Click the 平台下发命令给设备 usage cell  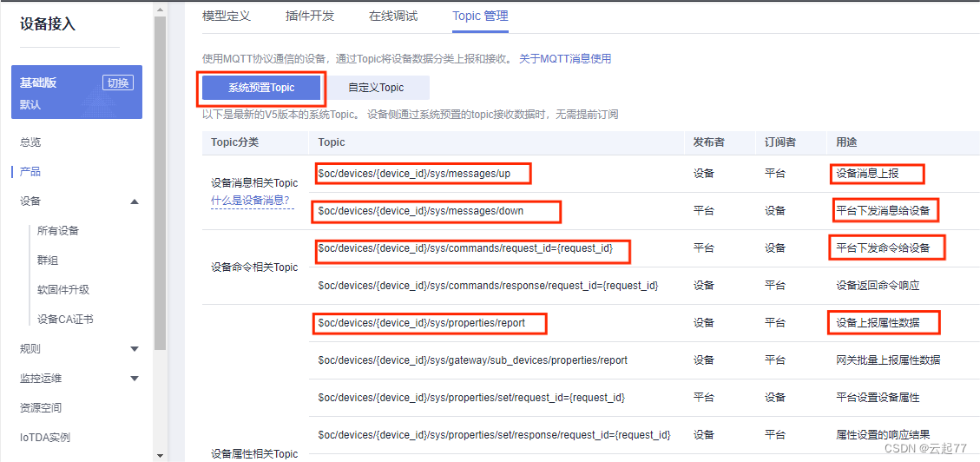coord(883,248)
